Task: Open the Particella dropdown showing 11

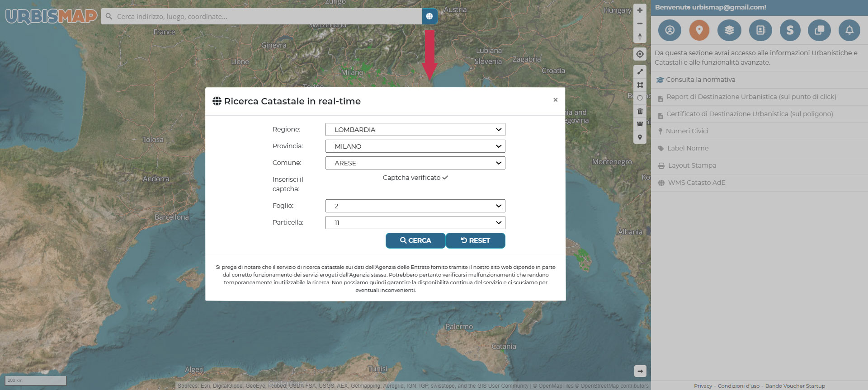Action: click(x=415, y=222)
